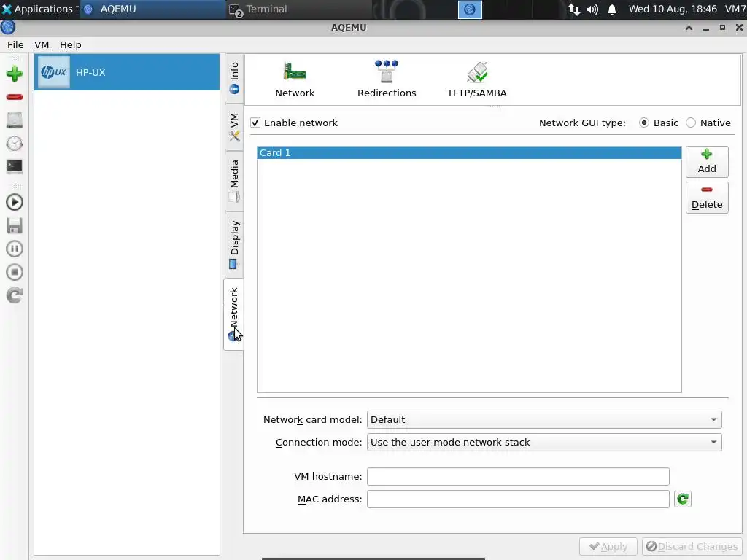Open the clock-shaped toolbar icon
The width and height of the screenshot is (747, 560).
click(x=15, y=144)
